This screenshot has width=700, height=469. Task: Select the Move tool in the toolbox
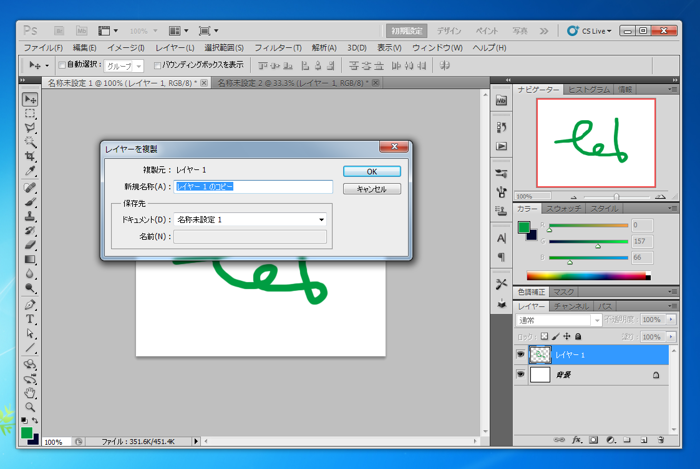click(30, 99)
